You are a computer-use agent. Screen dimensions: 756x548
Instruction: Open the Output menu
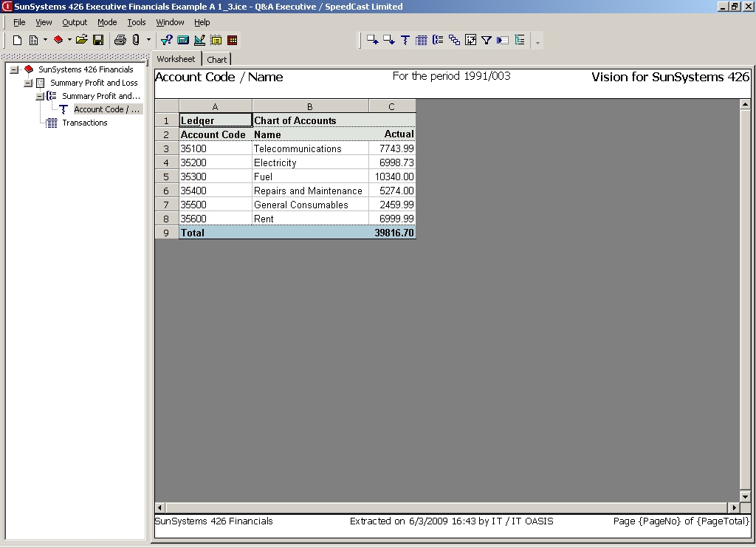click(x=75, y=22)
